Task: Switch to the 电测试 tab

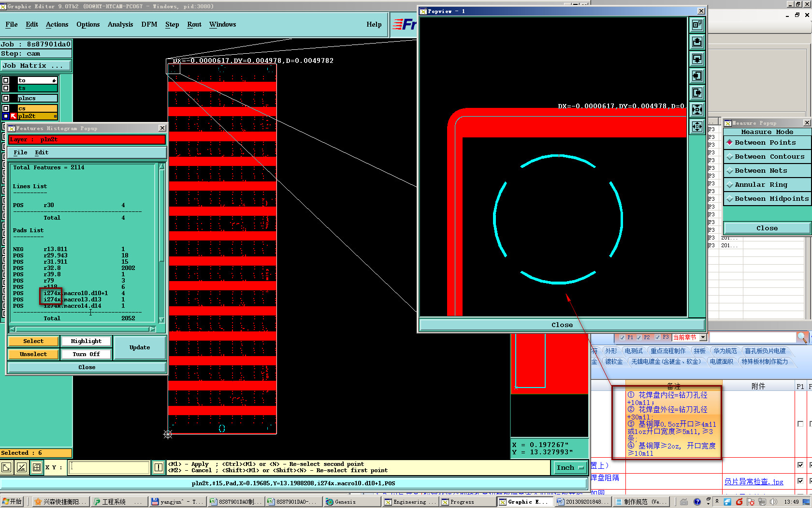Action: (634, 351)
